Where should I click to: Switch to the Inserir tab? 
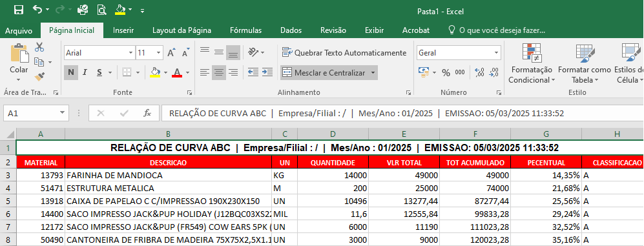[123, 30]
